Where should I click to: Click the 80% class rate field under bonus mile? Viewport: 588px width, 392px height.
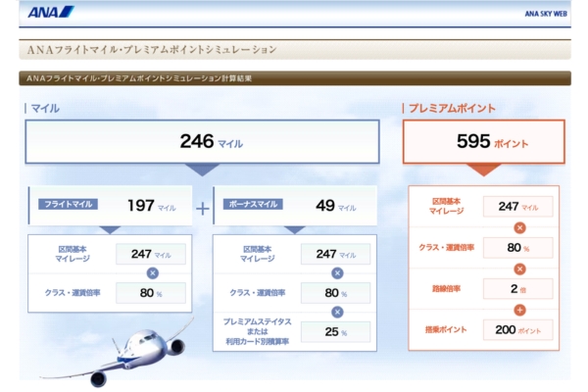pyautogui.click(x=337, y=292)
